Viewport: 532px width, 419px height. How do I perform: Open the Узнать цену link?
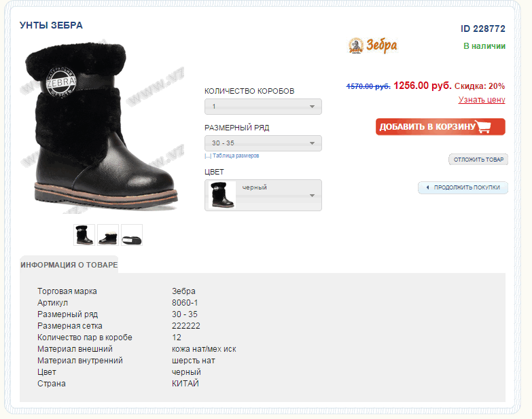[482, 100]
